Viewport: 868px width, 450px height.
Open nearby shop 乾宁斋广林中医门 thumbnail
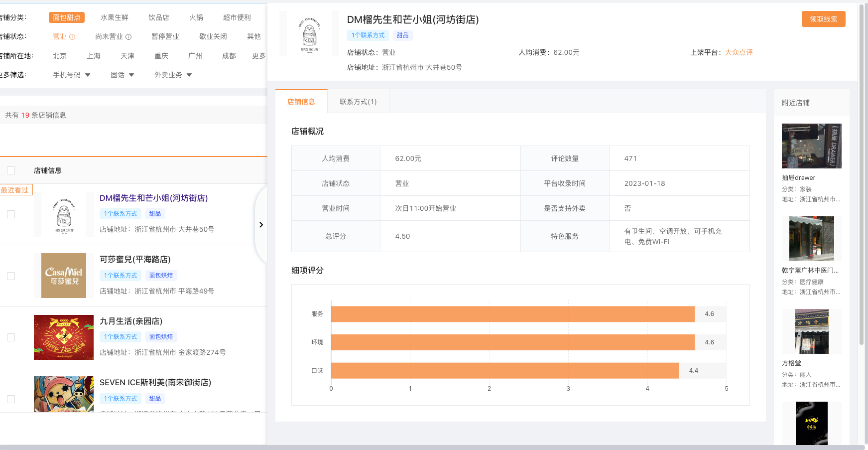click(812, 239)
